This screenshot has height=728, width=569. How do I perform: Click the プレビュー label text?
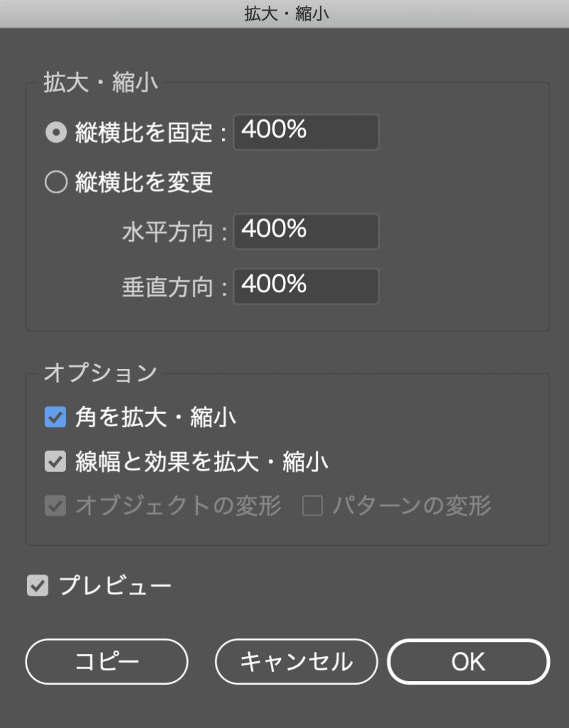pyautogui.click(x=115, y=587)
